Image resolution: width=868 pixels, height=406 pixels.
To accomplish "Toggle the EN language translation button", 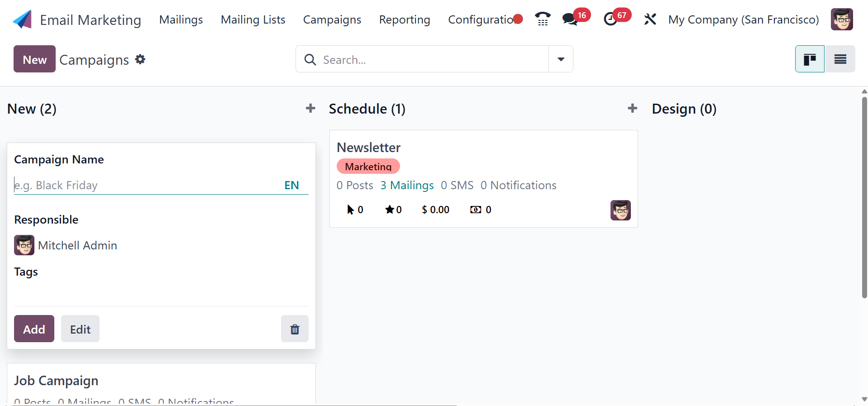I will 291,185.
